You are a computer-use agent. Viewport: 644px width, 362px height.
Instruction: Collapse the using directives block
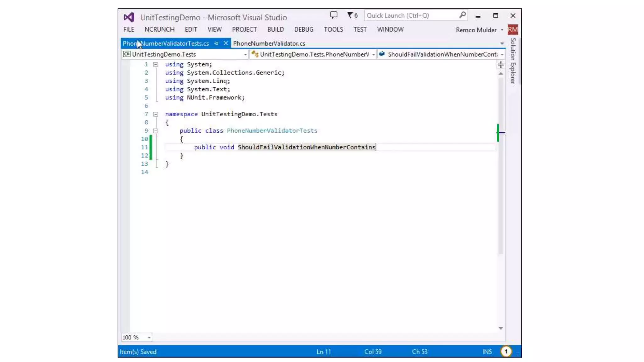156,64
